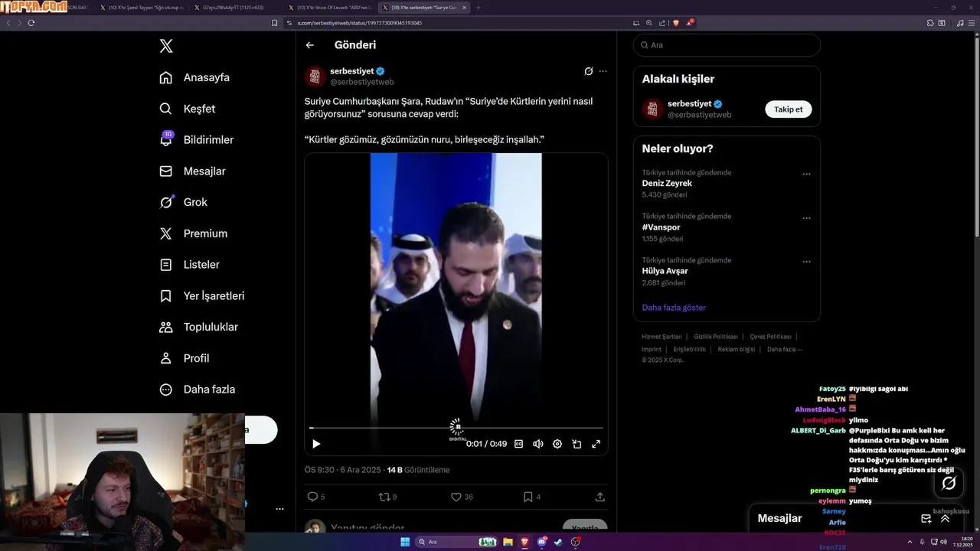
Task: Expand the Daha fazla menu
Action: coord(197,390)
